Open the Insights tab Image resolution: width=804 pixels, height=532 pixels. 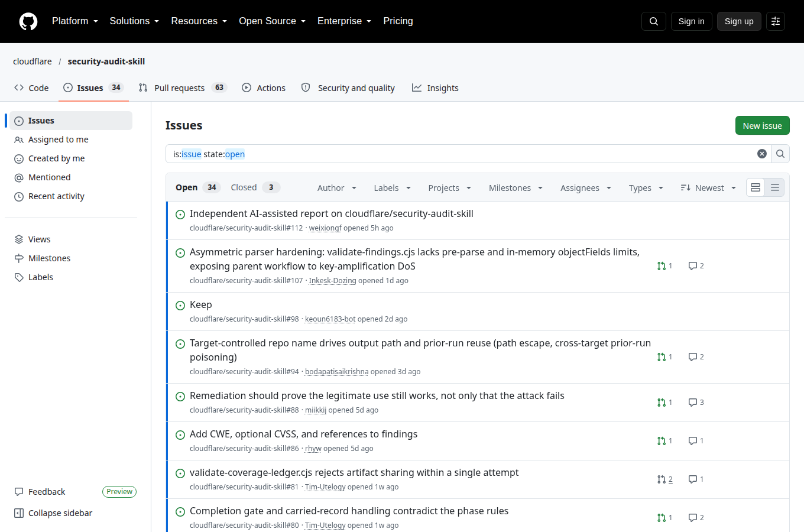(x=435, y=88)
